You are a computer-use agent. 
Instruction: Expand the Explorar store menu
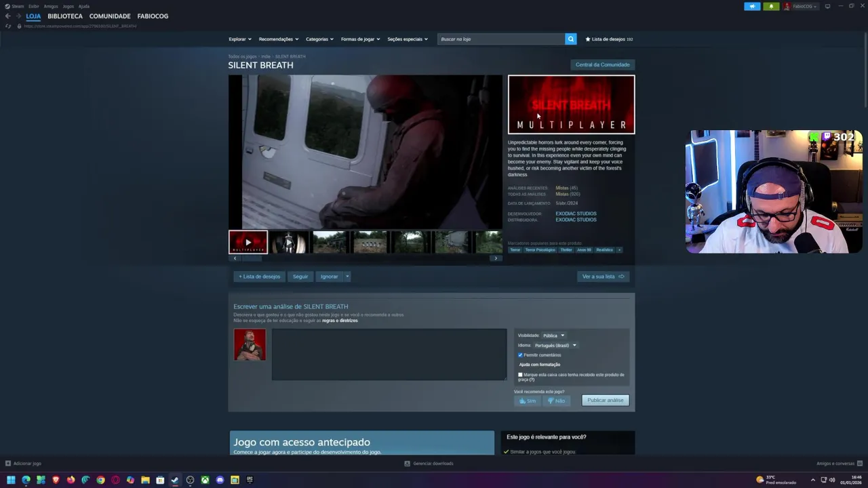[x=239, y=39]
